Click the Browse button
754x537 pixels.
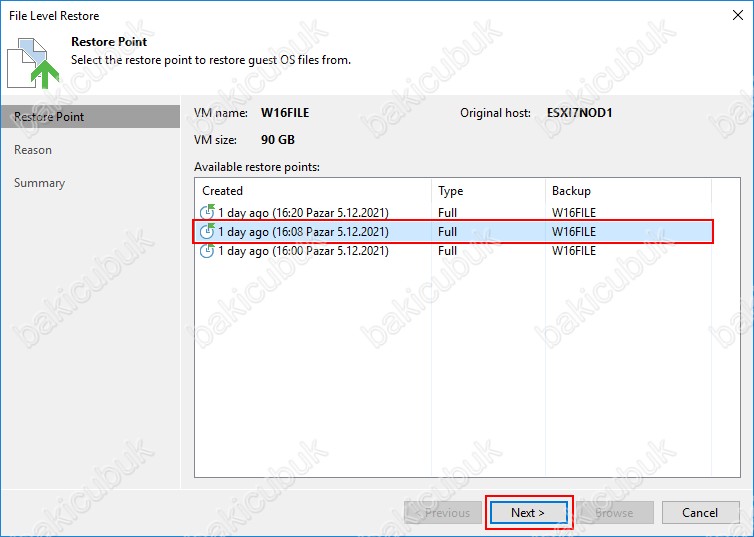tap(615, 513)
